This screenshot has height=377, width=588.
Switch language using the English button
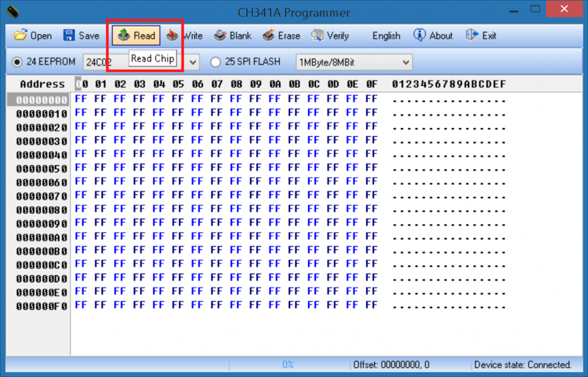coord(386,36)
